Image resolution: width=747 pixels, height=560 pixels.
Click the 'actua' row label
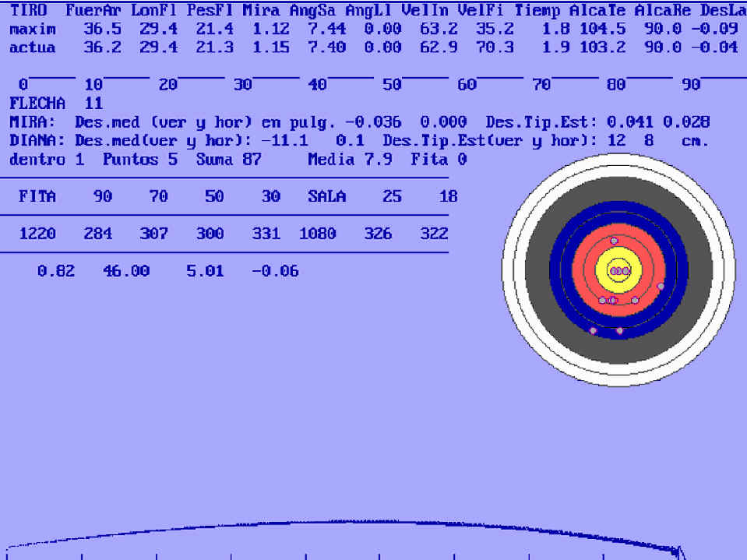pos(33,48)
